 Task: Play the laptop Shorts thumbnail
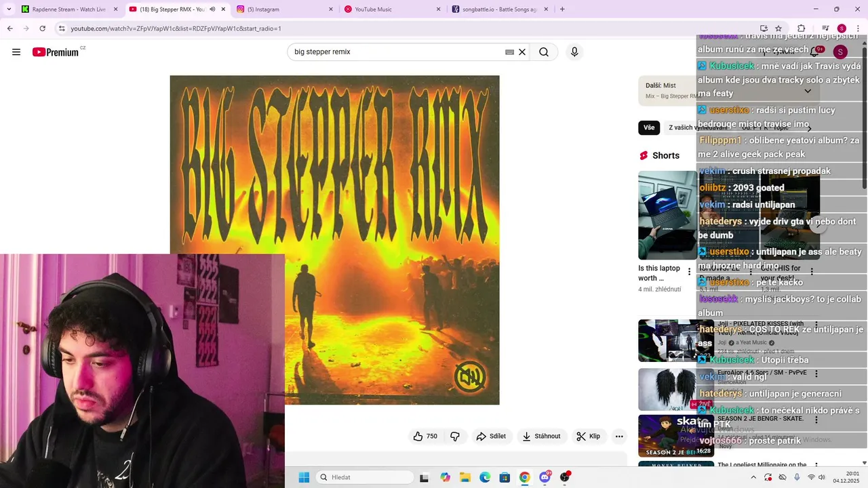coord(667,215)
